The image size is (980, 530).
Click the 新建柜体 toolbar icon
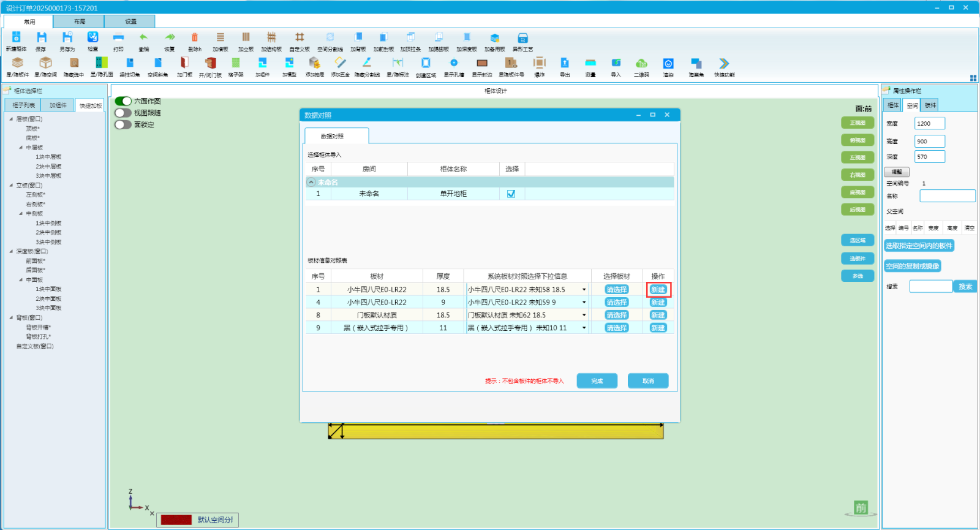(x=17, y=38)
